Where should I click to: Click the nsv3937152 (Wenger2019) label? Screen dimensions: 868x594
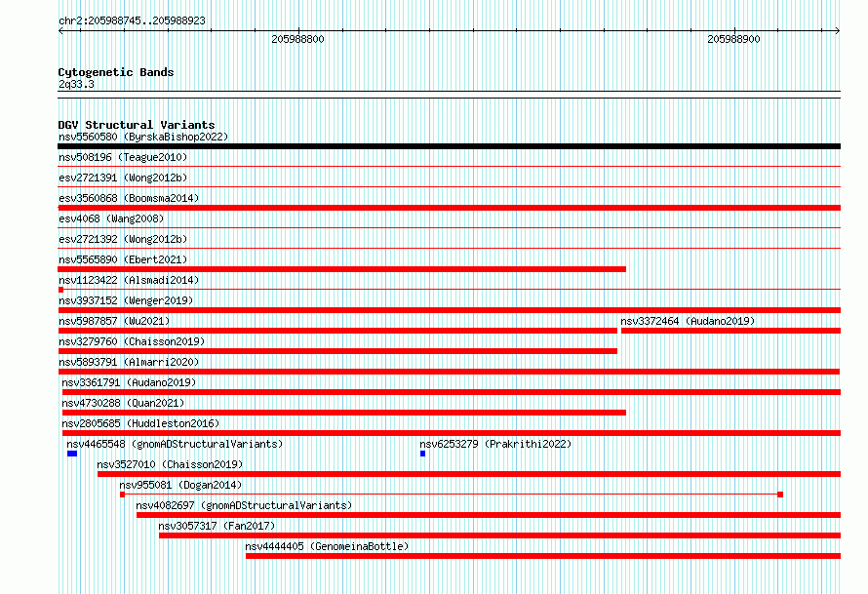click(126, 300)
